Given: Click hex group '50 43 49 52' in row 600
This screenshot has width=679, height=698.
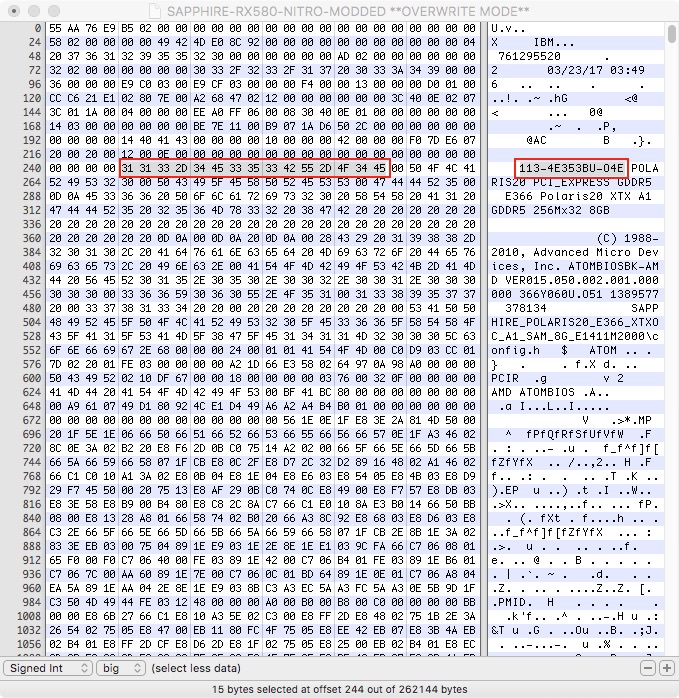Looking at the screenshot, I should (82, 378).
